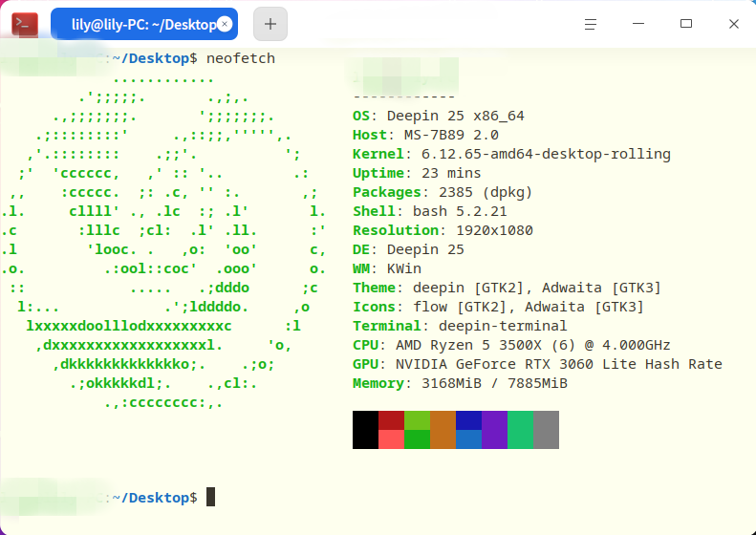The width and height of the screenshot is (756, 535).
Task: Click the deepin terminal app icon
Action: click(x=25, y=24)
